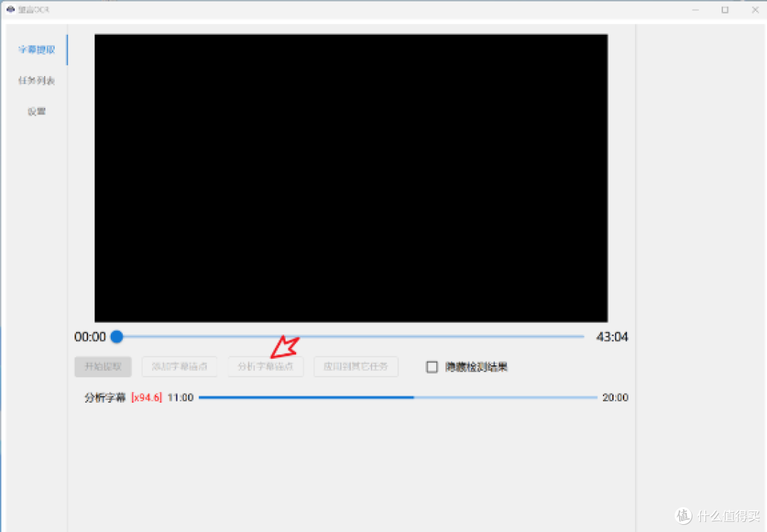The image size is (767, 532).
Task: Click the 开始提取 button
Action: click(103, 367)
